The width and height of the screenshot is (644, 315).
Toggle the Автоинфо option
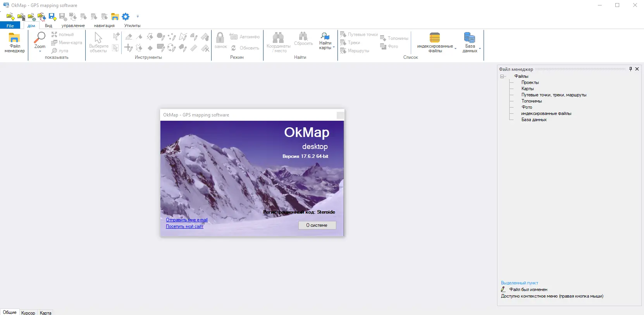click(x=245, y=37)
